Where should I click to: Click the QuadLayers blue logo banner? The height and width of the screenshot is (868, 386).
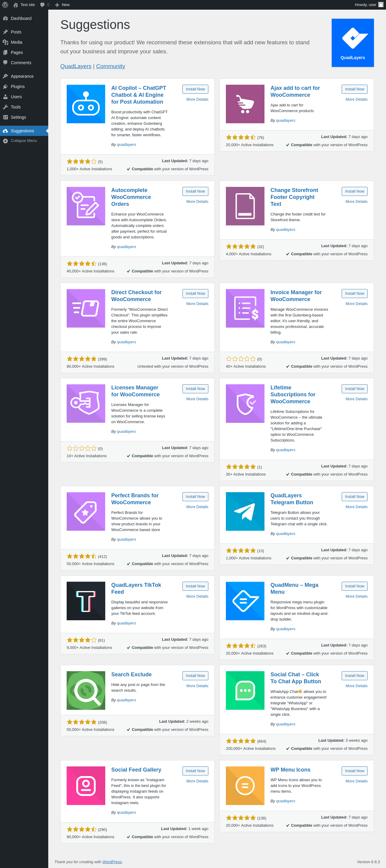[352, 43]
